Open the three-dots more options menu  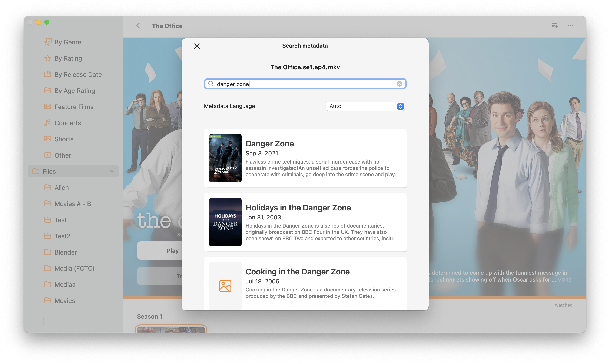coord(570,26)
